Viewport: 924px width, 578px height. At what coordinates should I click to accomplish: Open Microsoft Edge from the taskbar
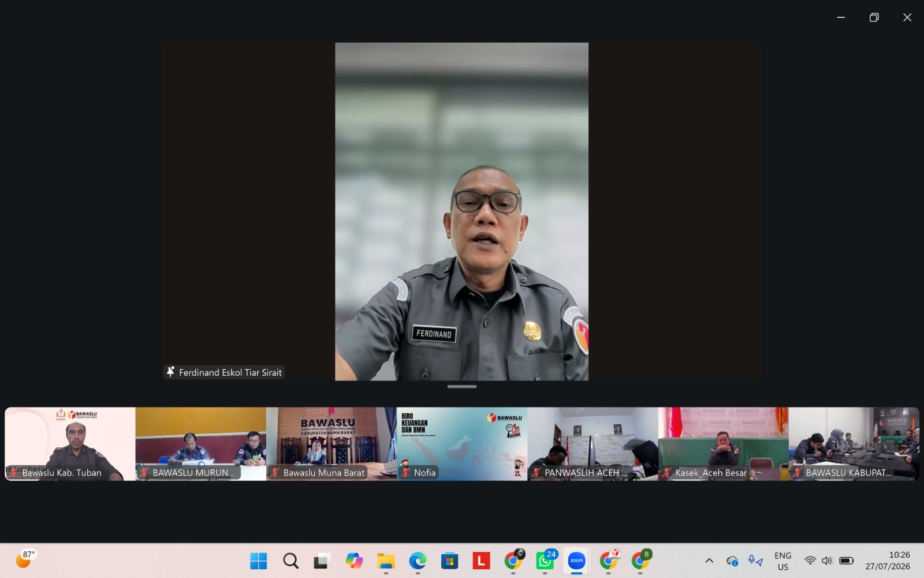click(418, 561)
